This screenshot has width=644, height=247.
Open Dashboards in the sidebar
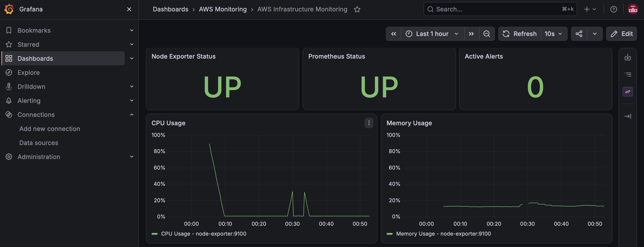pos(63,58)
